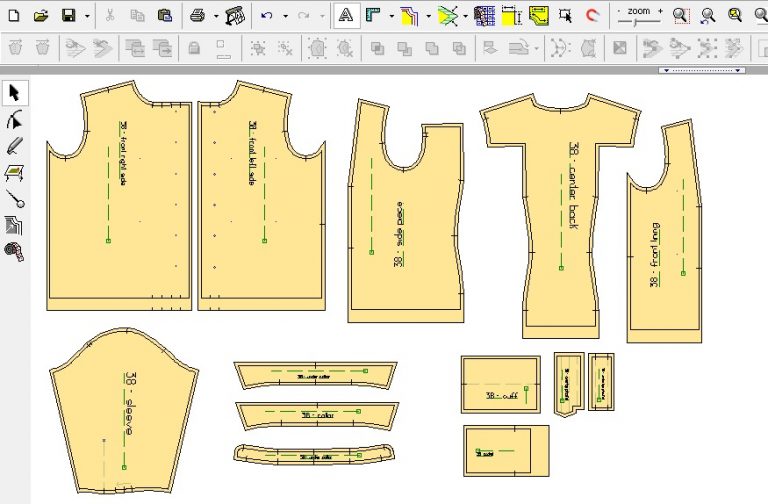Open the undo history dropdown arrow

286,16
